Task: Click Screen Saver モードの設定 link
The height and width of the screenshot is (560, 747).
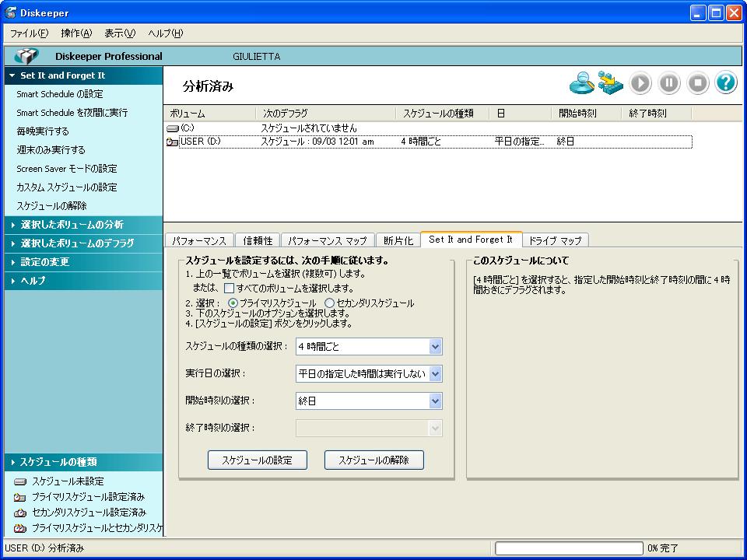Action: pyautogui.click(x=67, y=169)
